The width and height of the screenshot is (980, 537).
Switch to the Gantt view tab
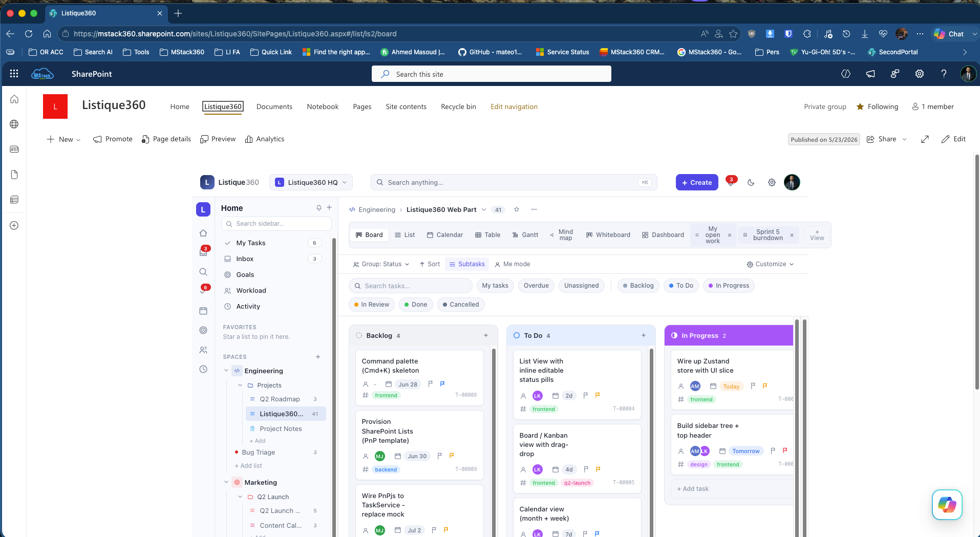click(x=525, y=234)
